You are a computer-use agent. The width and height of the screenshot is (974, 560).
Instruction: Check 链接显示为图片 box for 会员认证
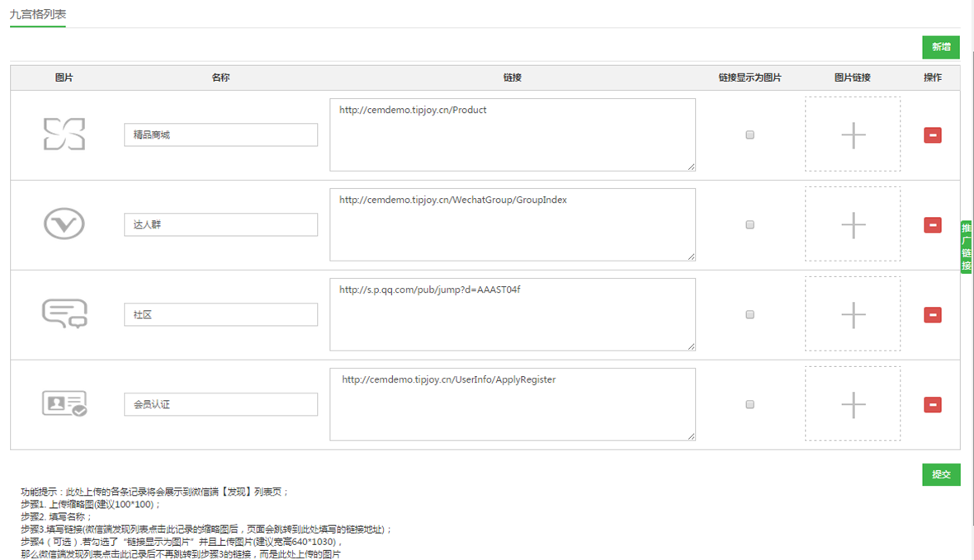749,404
